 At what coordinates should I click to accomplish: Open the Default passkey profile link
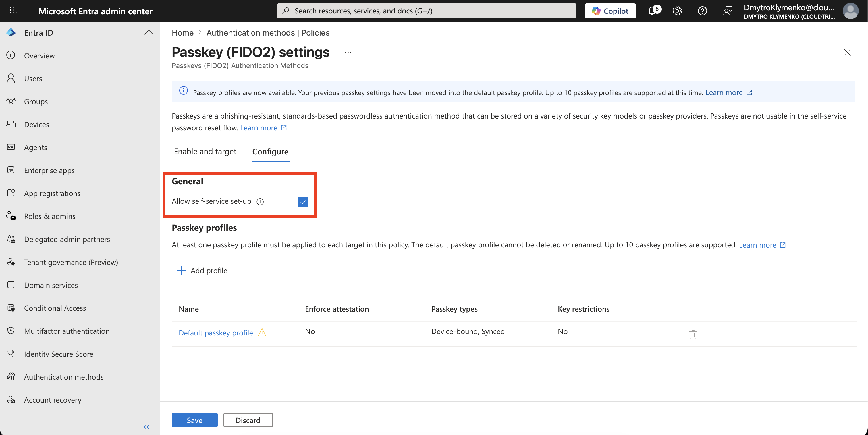point(216,333)
